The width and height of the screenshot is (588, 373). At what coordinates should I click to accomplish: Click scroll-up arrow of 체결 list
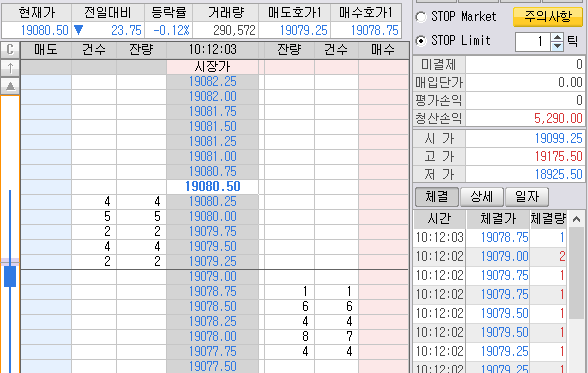coord(577,219)
